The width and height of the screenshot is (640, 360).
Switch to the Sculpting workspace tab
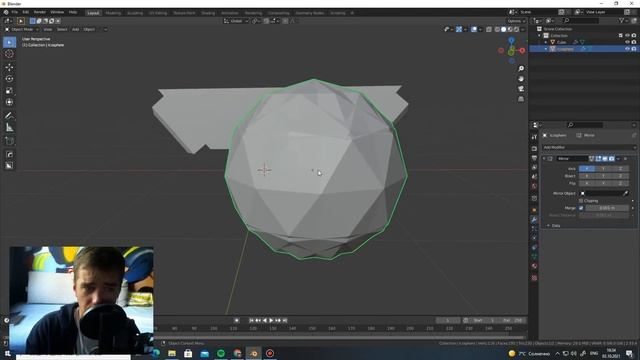(135, 13)
